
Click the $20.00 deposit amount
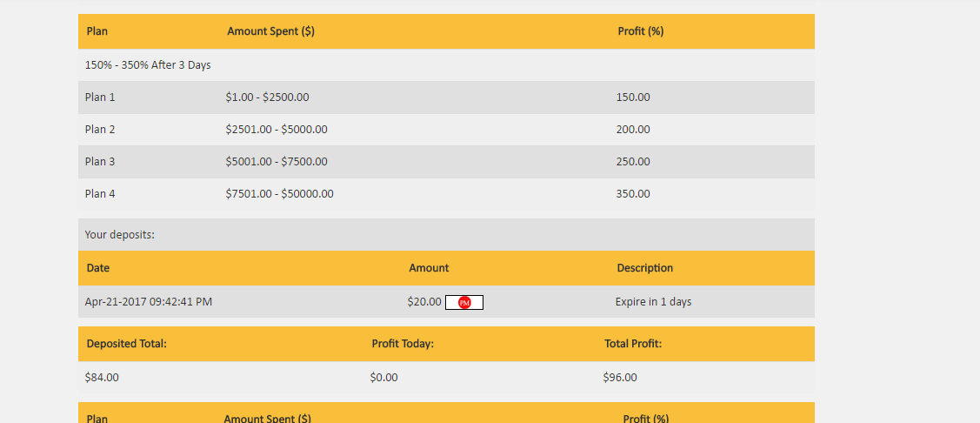pos(424,302)
